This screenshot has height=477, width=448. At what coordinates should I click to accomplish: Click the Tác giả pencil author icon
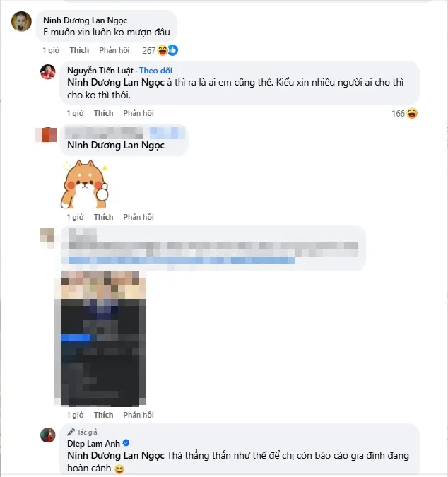coord(71,432)
